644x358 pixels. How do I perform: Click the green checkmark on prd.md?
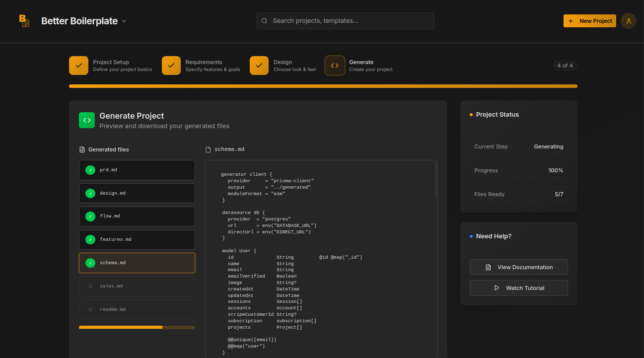point(90,170)
